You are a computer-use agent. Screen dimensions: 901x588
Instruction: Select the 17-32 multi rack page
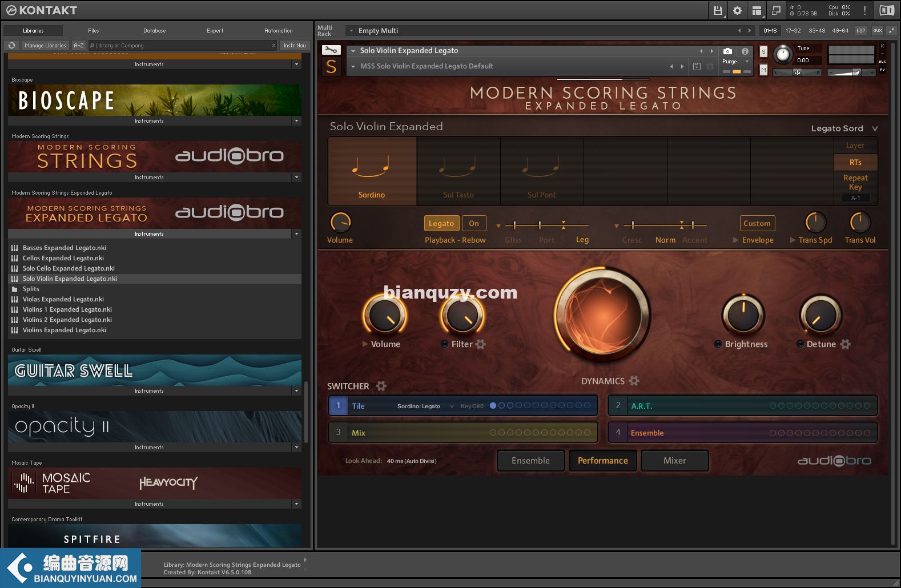click(793, 30)
